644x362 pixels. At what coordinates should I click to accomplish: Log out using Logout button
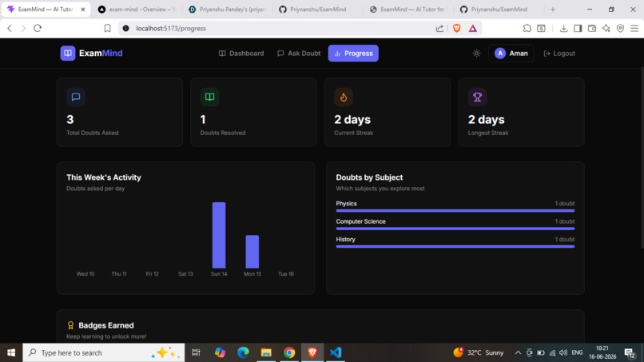[x=559, y=54]
